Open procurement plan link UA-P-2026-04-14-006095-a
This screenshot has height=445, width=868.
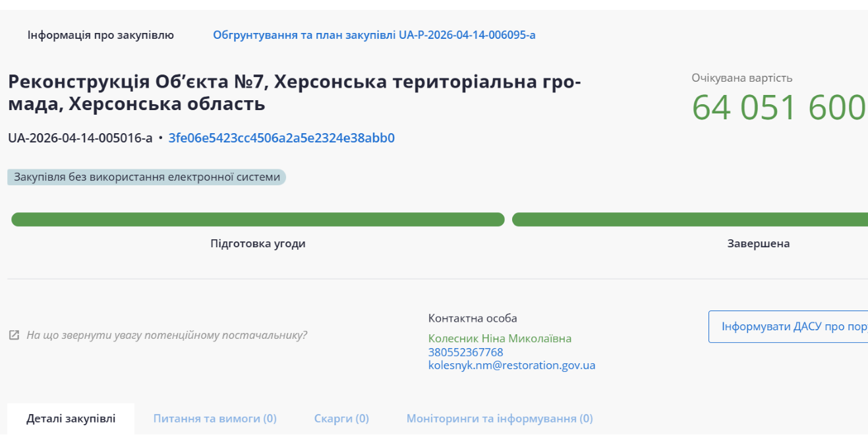point(374,35)
